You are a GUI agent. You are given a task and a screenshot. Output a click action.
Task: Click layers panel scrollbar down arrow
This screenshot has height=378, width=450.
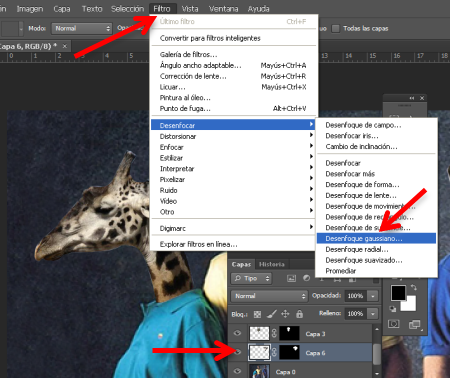pos(377,374)
